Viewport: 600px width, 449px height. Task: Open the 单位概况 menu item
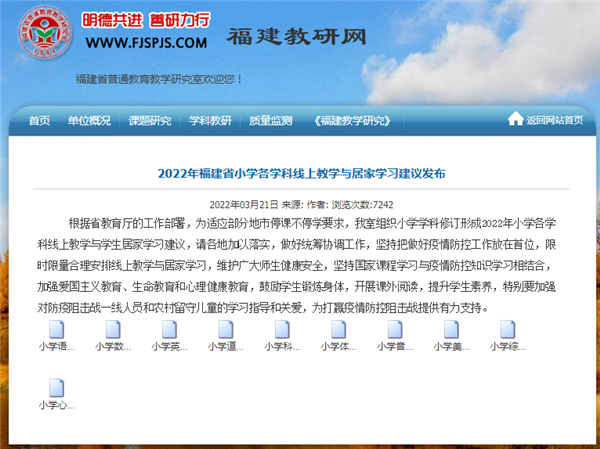(x=89, y=121)
